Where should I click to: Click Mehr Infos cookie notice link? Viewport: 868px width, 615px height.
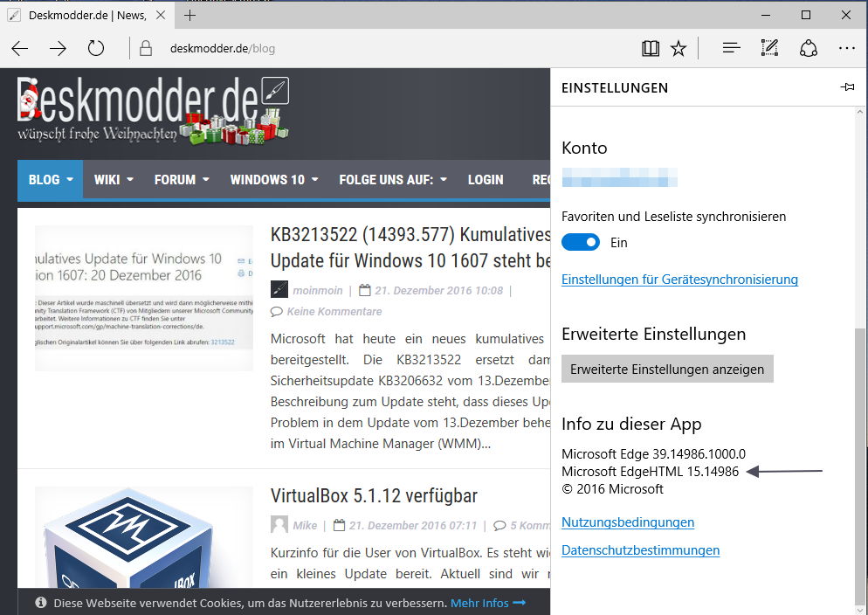[x=487, y=603]
